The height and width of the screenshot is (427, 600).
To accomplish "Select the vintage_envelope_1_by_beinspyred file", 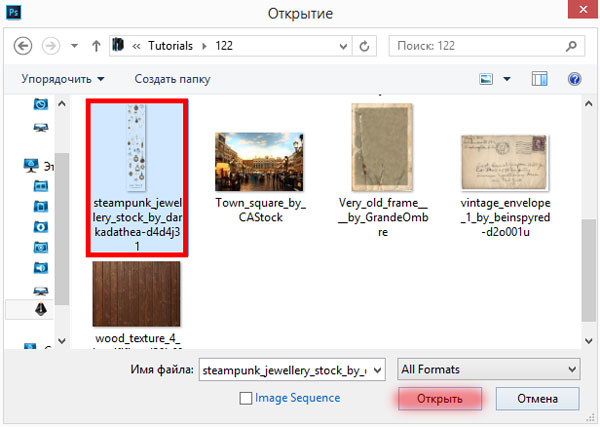I will coord(504,163).
